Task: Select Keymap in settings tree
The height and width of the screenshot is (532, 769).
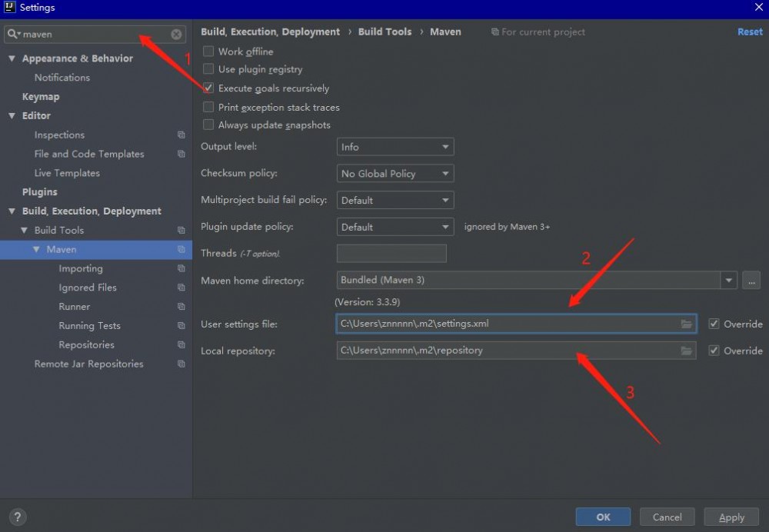Action: pyautogui.click(x=41, y=97)
